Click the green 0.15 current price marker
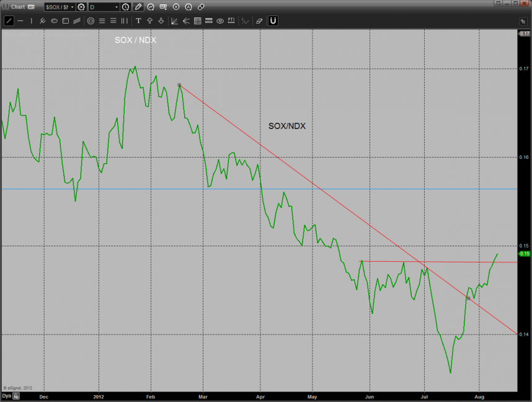This screenshot has width=532, height=402. [525, 254]
